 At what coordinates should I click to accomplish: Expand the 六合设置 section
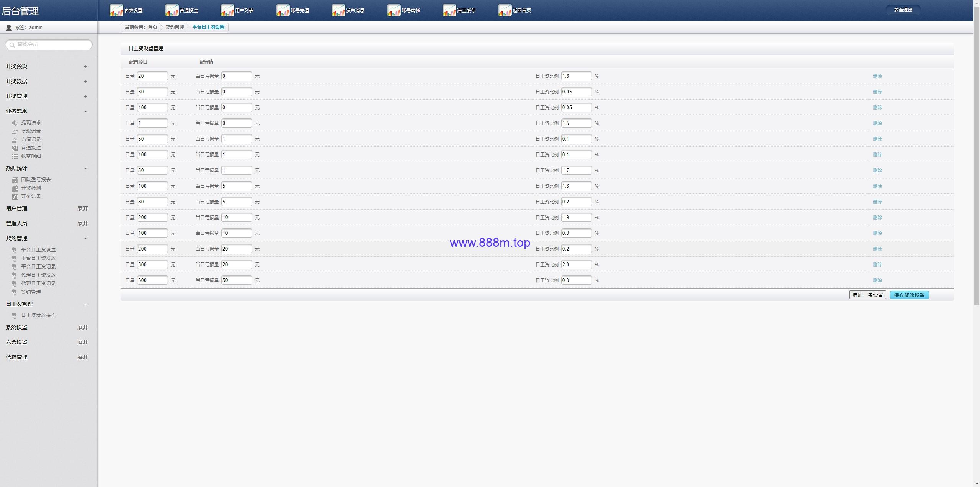pos(82,342)
